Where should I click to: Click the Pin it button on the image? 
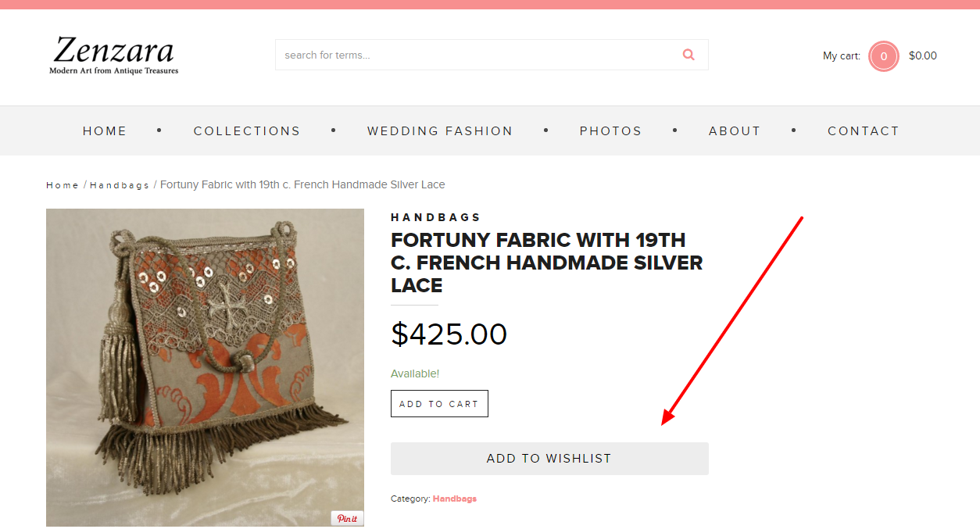click(347, 519)
